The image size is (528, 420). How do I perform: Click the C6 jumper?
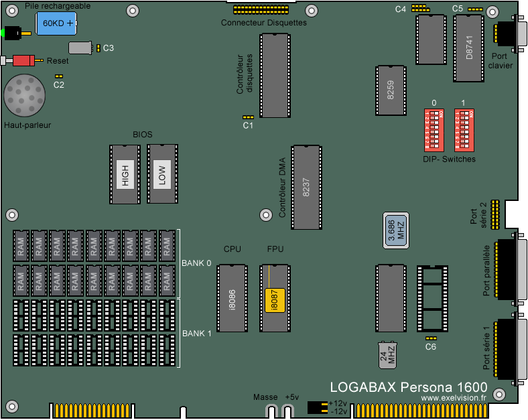click(x=431, y=338)
